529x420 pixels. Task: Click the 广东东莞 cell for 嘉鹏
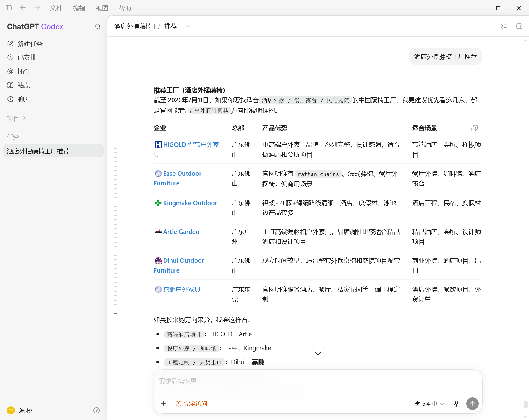(x=241, y=294)
